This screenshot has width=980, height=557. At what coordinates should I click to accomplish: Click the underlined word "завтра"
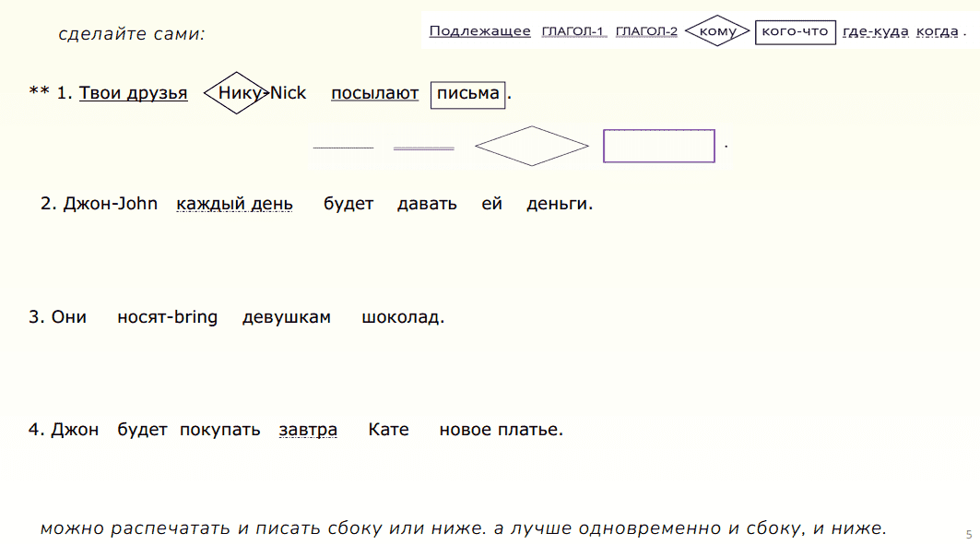[308, 430]
